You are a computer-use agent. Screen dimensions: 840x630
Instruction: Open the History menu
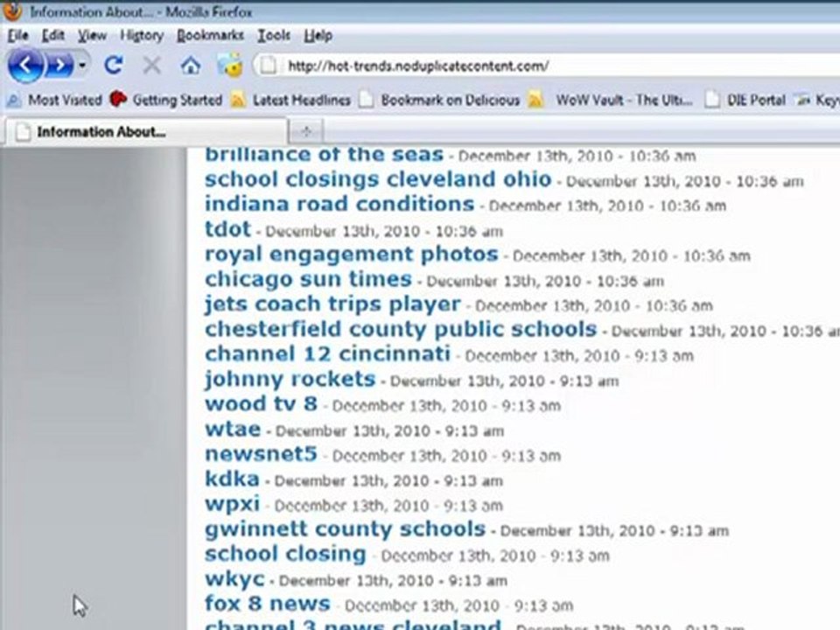142,35
